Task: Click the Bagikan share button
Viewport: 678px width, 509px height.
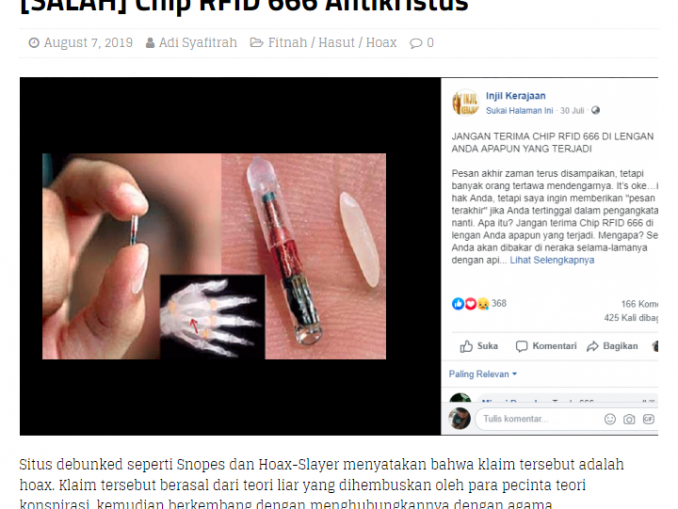Action: (612, 346)
